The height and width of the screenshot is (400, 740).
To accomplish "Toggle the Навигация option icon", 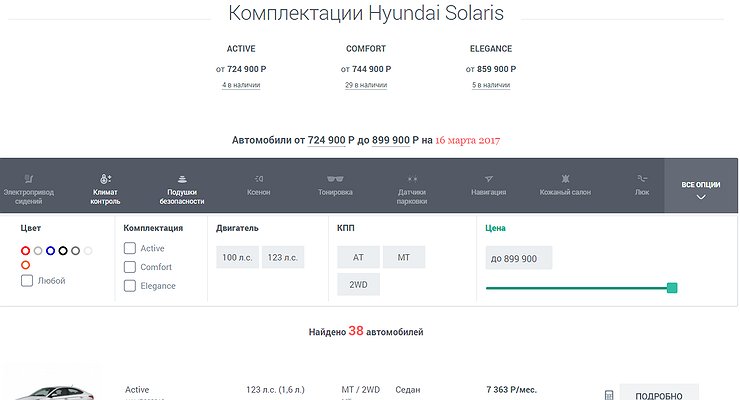I will [488, 179].
